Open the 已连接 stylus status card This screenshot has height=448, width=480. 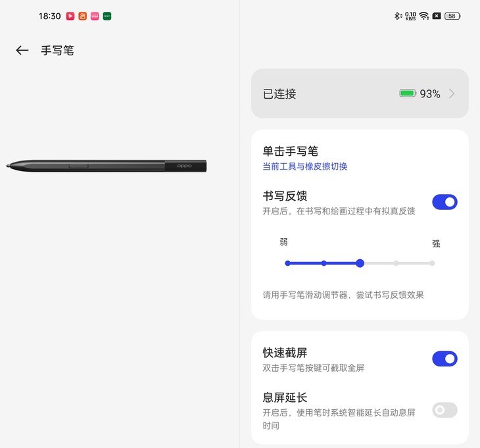tap(360, 93)
